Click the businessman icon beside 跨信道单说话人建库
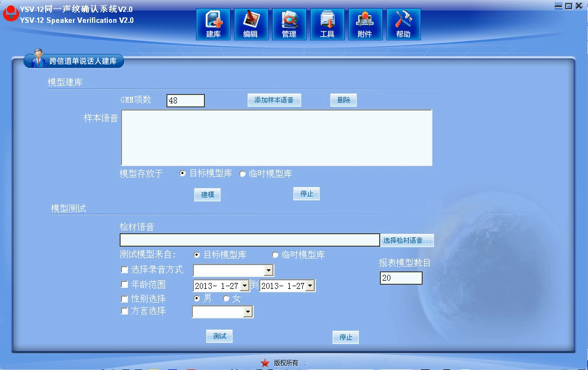This screenshot has height=370, width=588. point(38,60)
